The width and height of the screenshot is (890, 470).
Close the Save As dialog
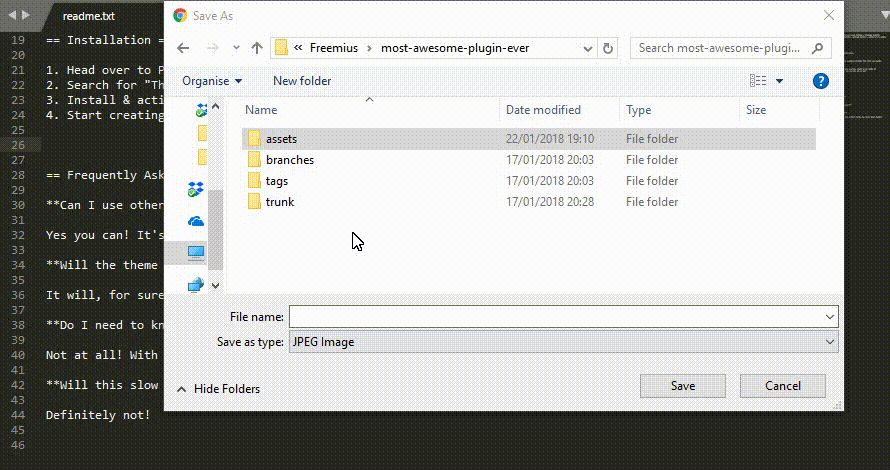coord(829,15)
